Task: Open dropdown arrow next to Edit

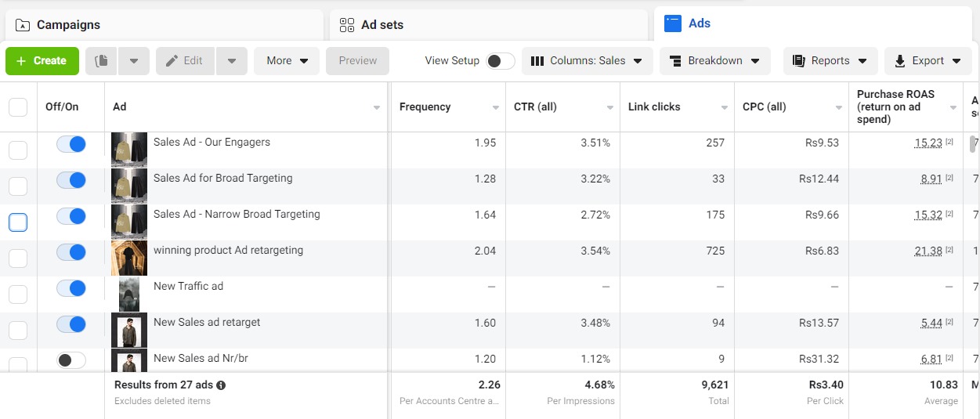Action: (x=232, y=61)
